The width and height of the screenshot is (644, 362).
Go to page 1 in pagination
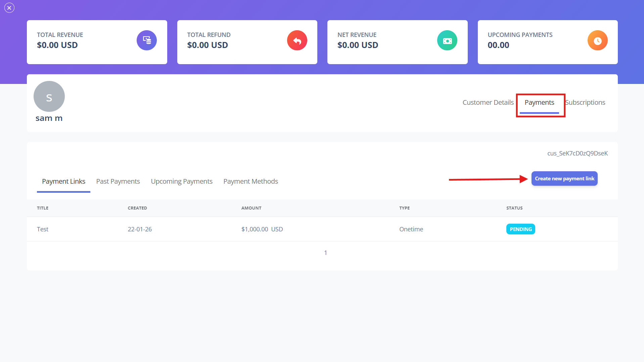(325, 253)
